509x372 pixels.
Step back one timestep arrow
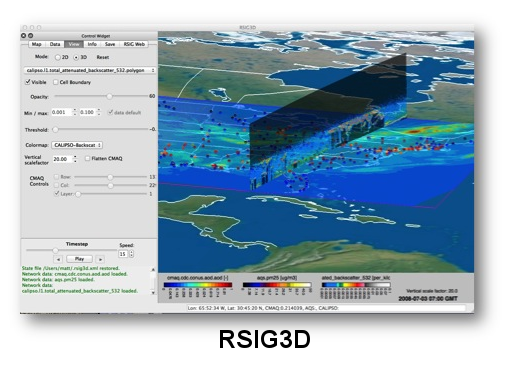pos(58,259)
